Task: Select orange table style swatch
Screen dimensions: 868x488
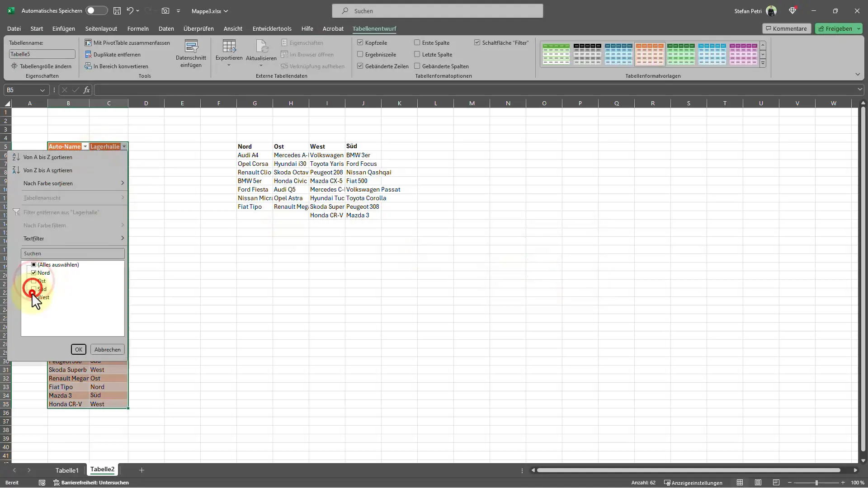Action: coord(650,54)
